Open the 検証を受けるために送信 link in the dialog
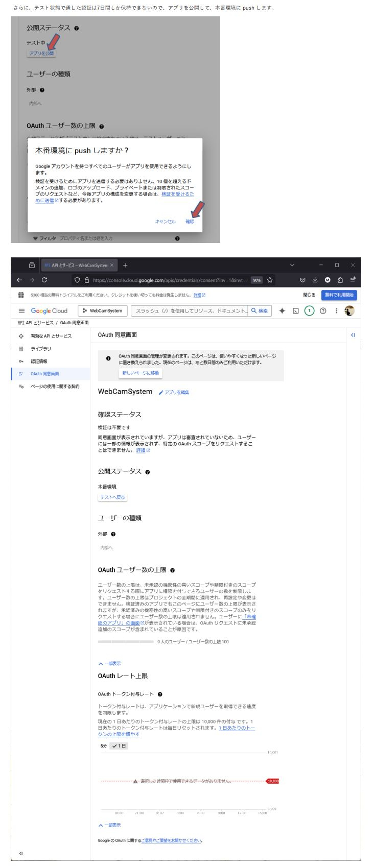This screenshot has height=868, width=374. (x=115, y=197)
